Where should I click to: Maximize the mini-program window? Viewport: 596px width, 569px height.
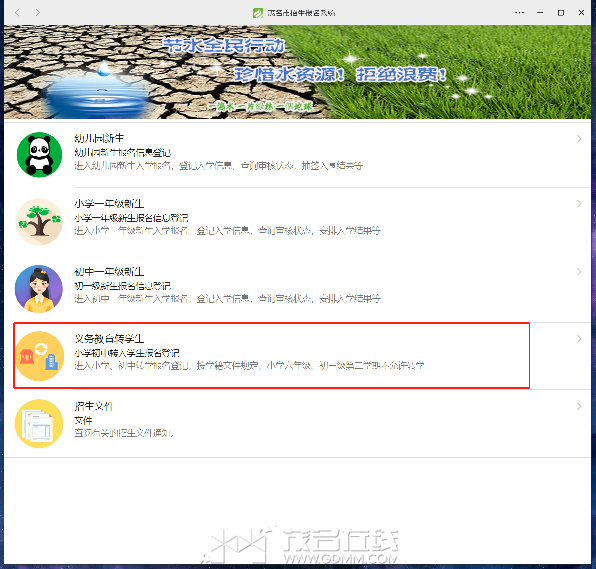(561, 13)
